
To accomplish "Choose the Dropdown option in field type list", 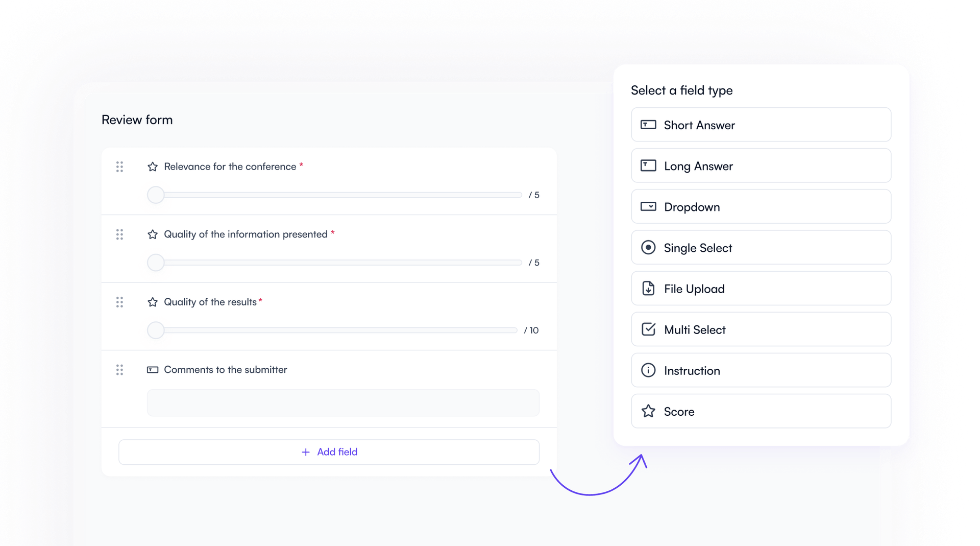I will 761,206.
